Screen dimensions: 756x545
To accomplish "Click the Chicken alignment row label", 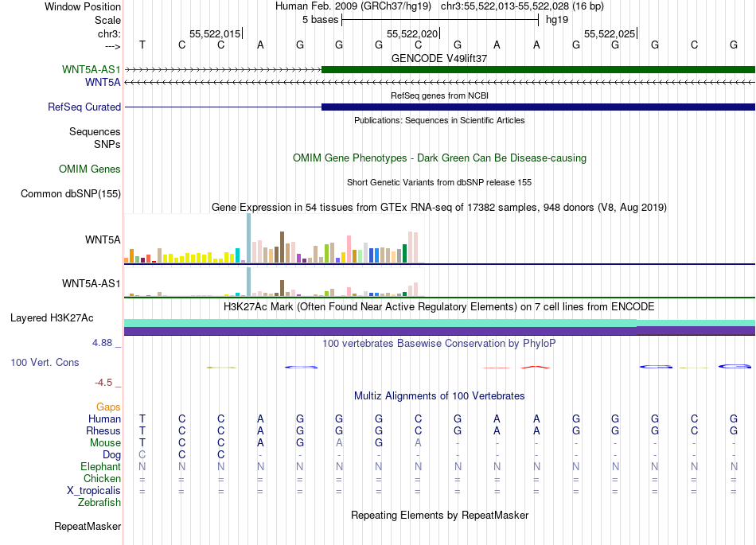I will click(x=102, y=478).
